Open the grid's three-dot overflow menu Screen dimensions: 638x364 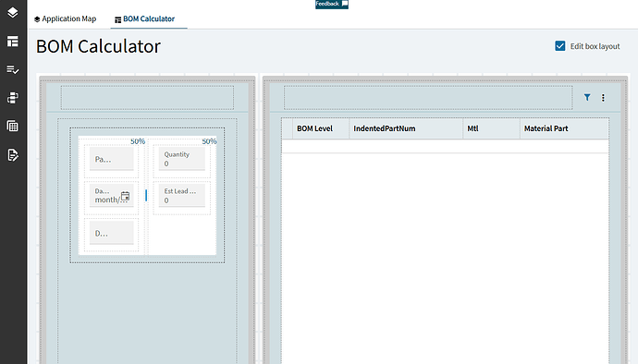click(x=603, y=98)
